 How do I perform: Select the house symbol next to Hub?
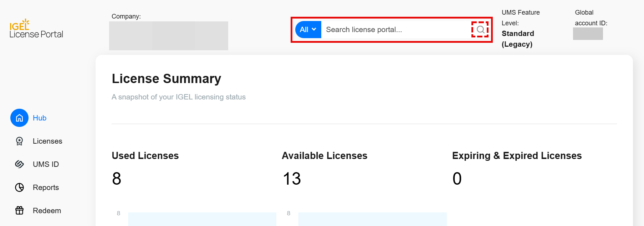pyautogui.click(x=19, y=118)
